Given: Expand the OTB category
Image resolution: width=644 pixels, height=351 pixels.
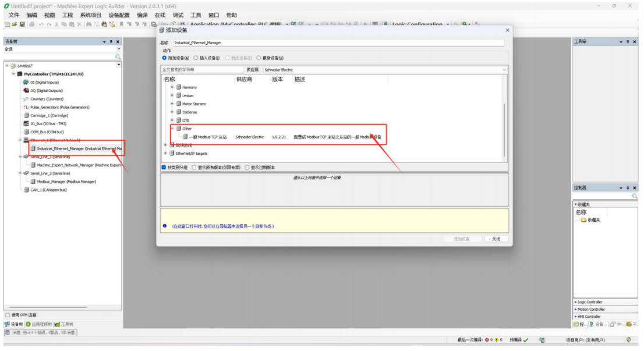Looking at the screenshot, I should (x=172, y=120).
